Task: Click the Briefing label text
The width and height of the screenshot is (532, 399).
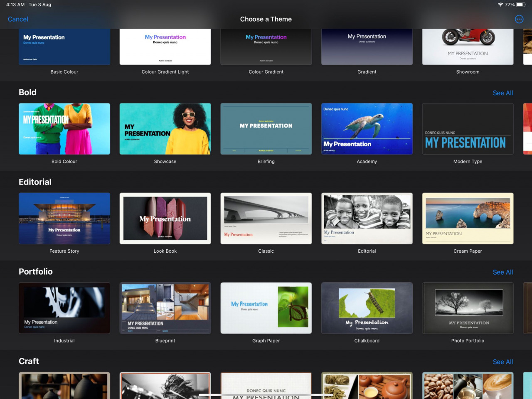Action: pyautogui.click(x=266, y=162)
